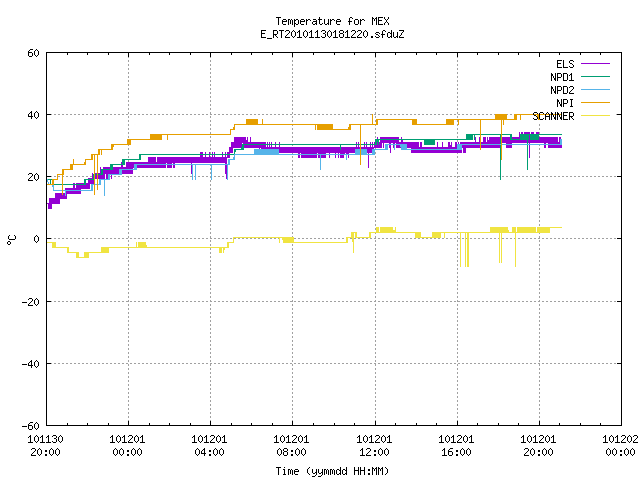
Task: Click the x-axis tick label 101202 00:00
Action: coord(620,446)
